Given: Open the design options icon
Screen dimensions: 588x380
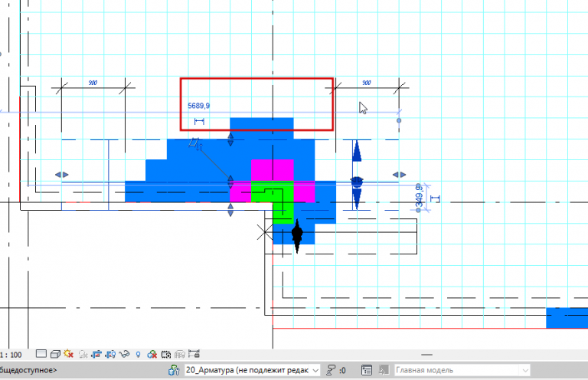Looking at the screenshot, I should click(x=367, y=370).
